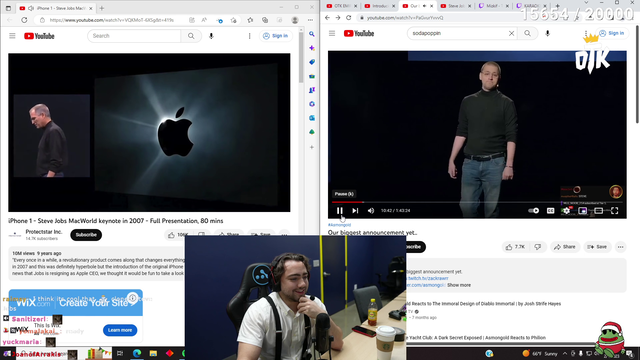Open left YouTube settings three-dot menu
Screen dimensions: 640x360
(x=249, y=36)
